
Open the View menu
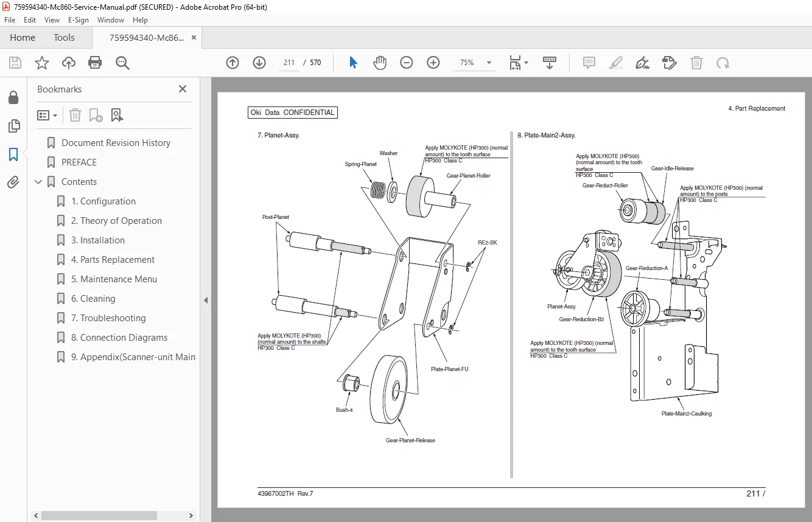[52, 20]
